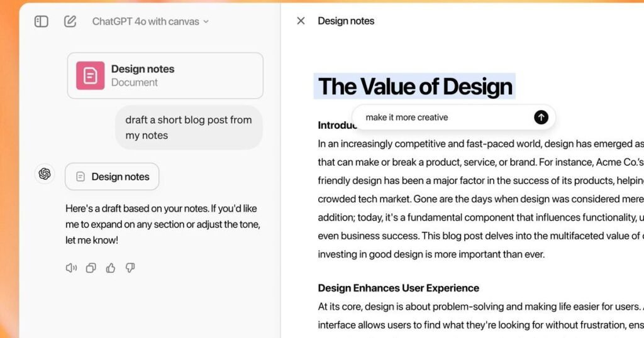Click the 'Design notes' canvas title text
Viewport: 644px width, 338px height.
coord(346,21)
